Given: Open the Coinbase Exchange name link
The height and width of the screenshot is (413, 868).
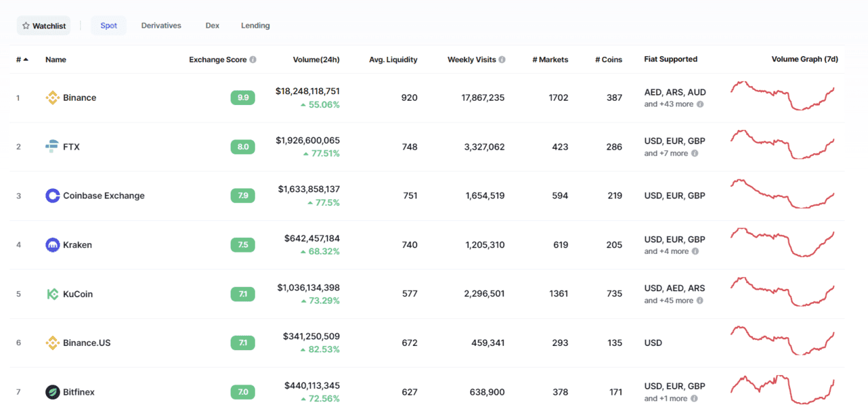Looking at the screenshot, I should tap(104, 196).
